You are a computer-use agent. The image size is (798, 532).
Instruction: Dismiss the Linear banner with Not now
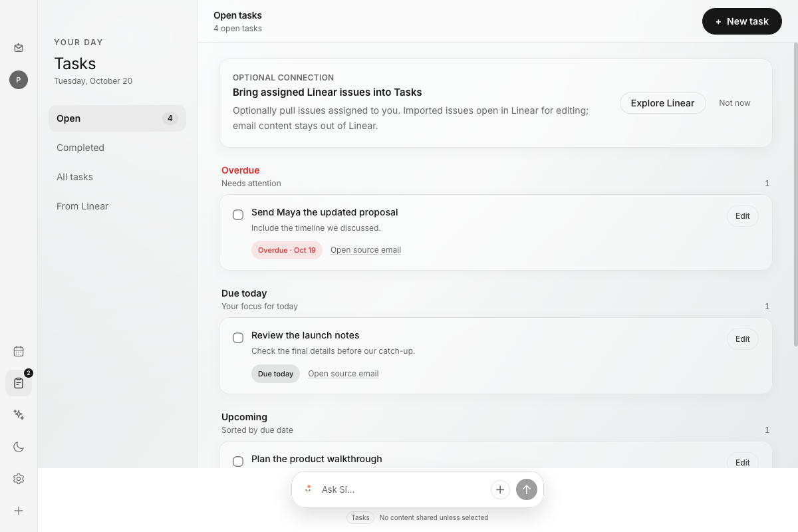tap(735, 103)
